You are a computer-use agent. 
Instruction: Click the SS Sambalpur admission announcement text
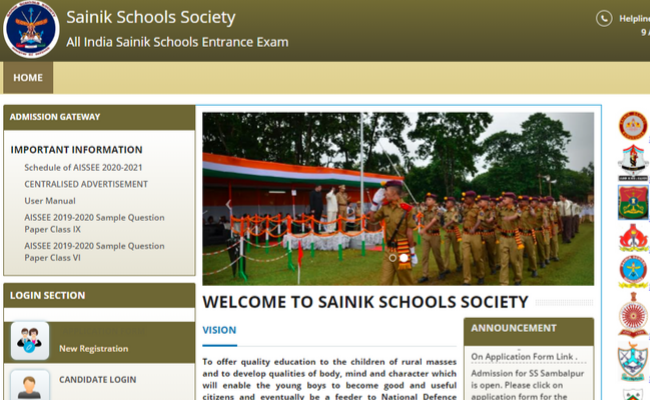(x=527, y=387)
